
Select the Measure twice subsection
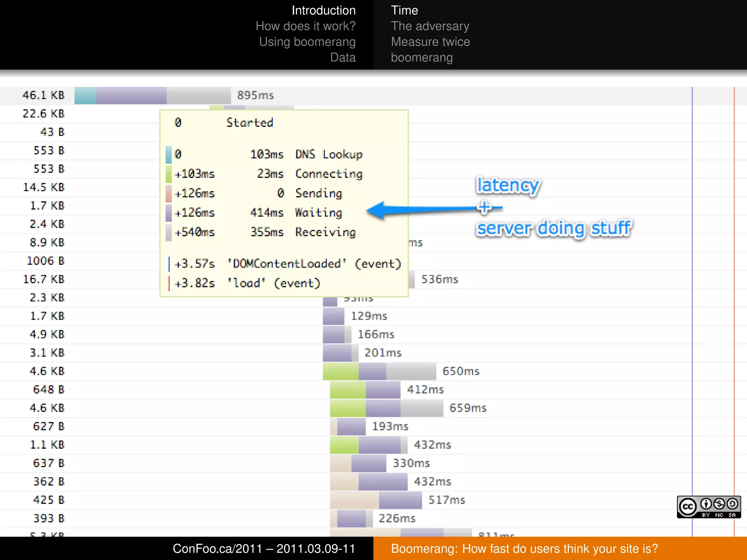pos(430,42)
